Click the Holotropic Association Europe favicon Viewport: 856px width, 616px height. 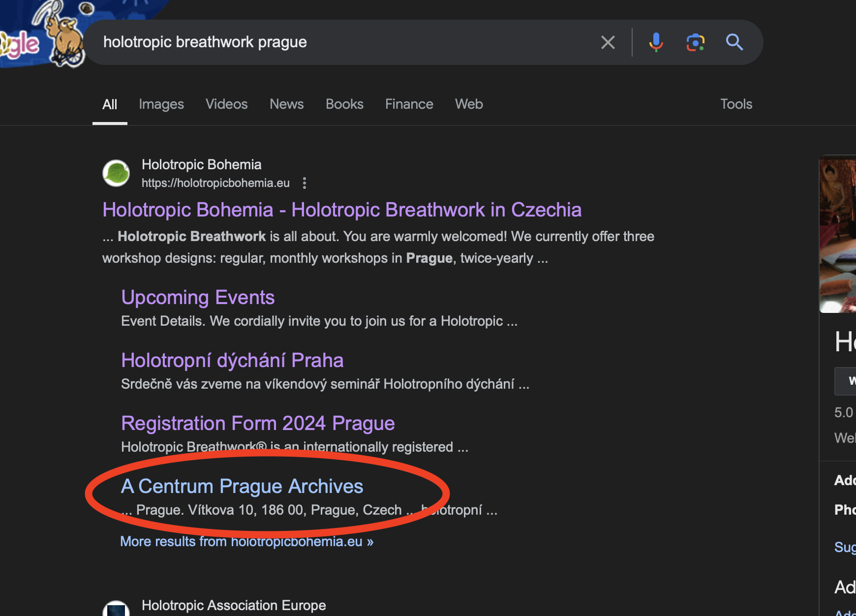tap(116, 609)
